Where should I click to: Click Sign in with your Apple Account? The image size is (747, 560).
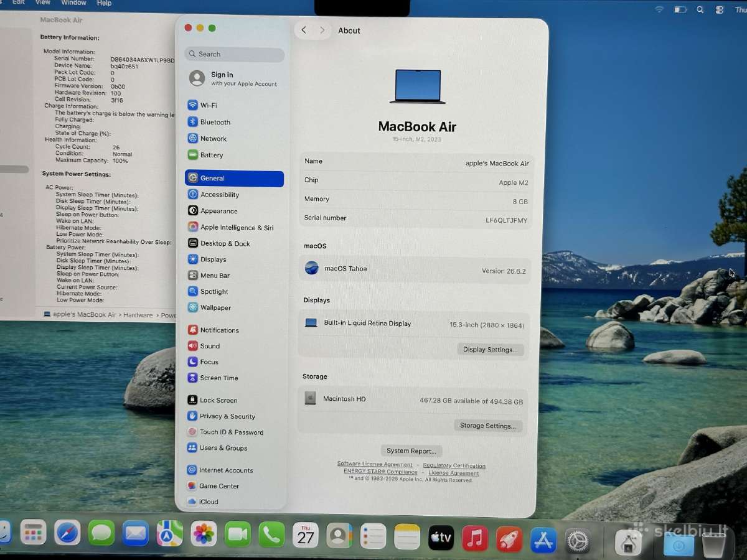(234, 78)
